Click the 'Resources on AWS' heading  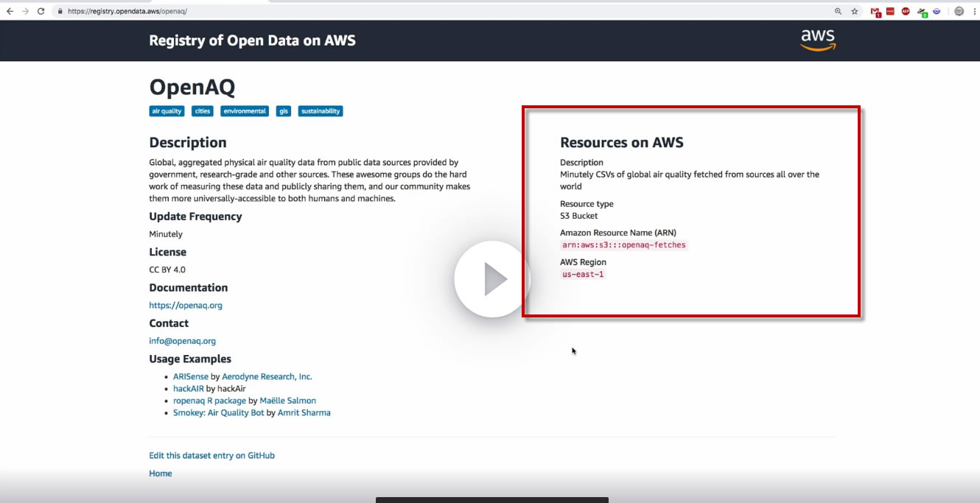[622, 142]
